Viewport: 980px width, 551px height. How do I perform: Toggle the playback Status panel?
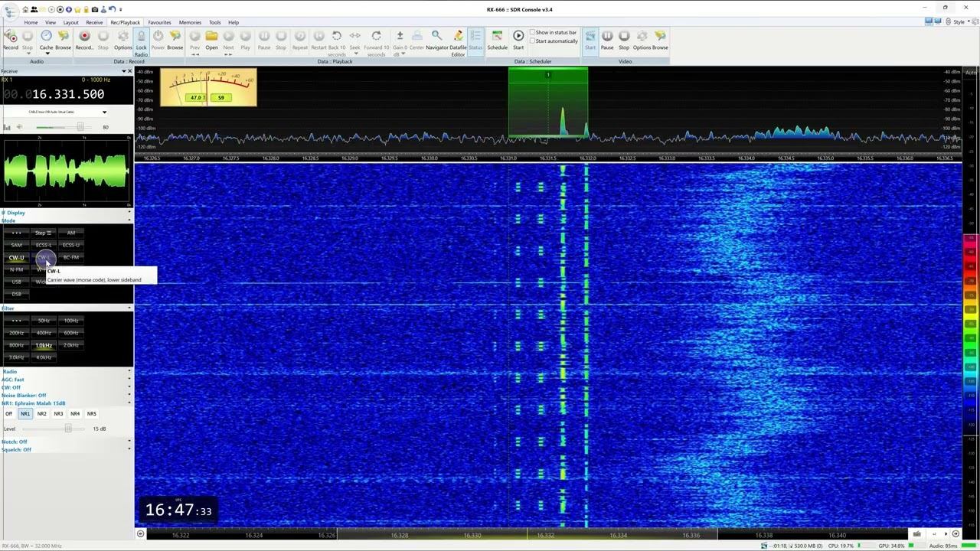475,40
